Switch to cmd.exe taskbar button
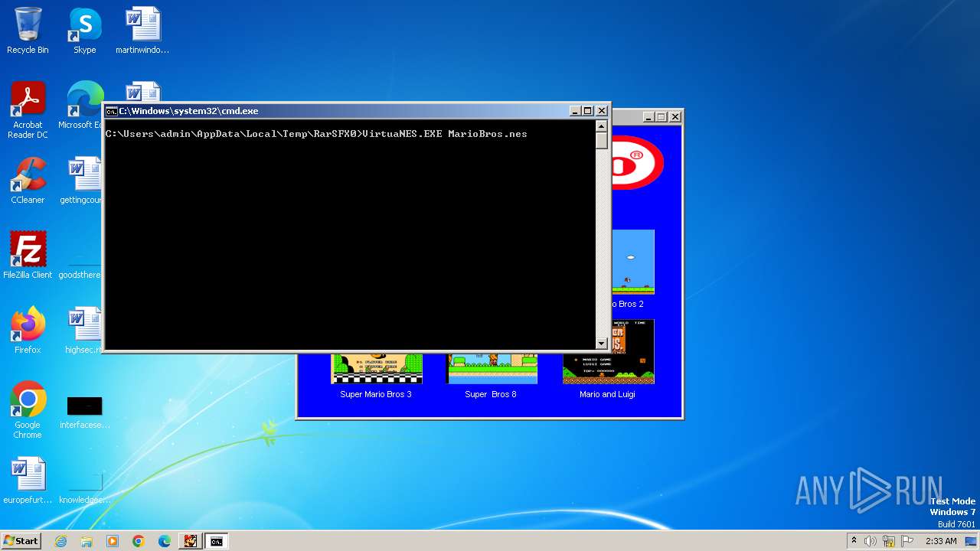 point(217,541)
